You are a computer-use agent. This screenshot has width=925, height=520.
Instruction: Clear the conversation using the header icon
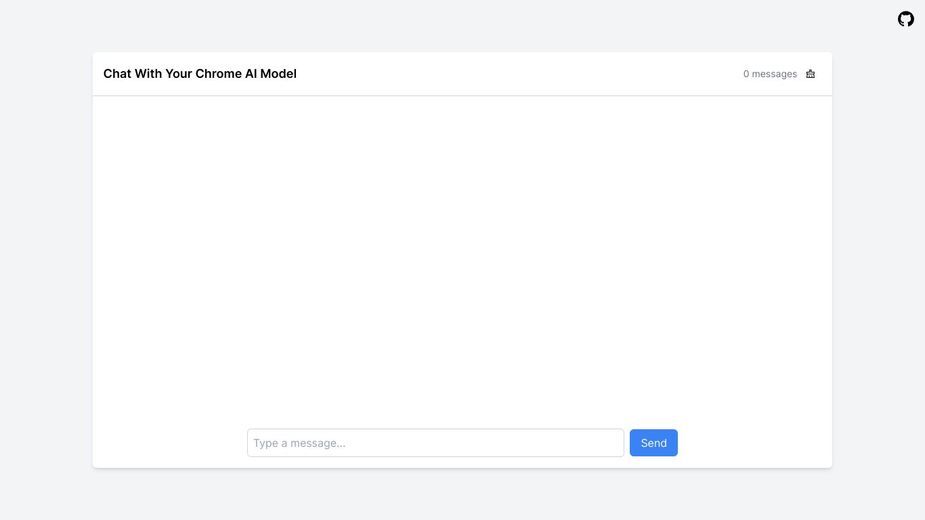811,74
